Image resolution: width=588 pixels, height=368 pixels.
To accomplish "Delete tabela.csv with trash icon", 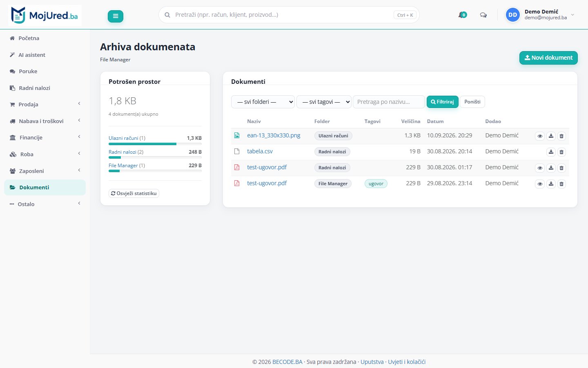I will (x=561, y=152).
